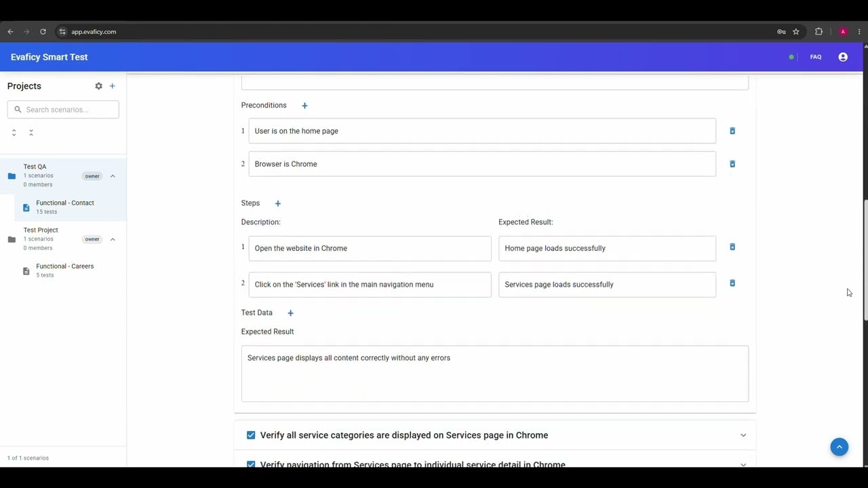Uncheck 'Verify navigation from Services page' checkbox

pyautogui.click(x=251, y=464)
